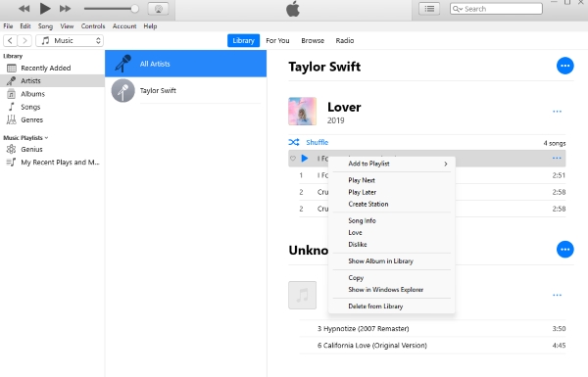Click the unknown album music-note placeholder artwork

coord(302,295)
